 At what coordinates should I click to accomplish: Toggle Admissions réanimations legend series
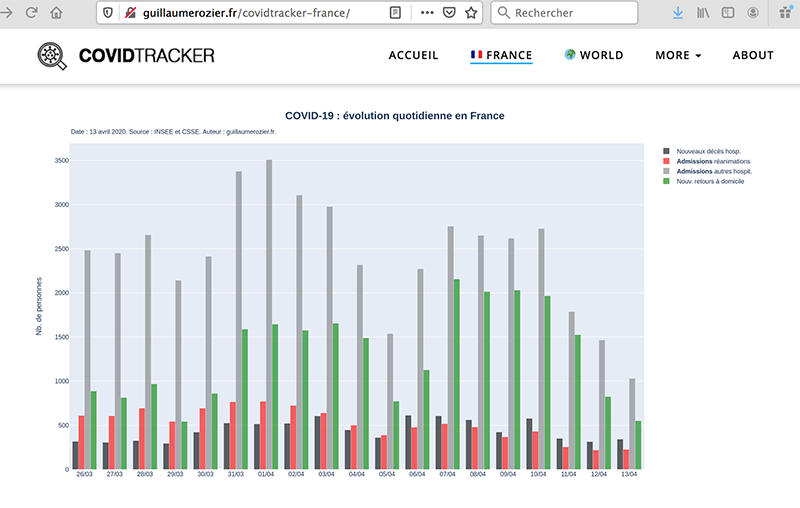(x=712, y=161)
